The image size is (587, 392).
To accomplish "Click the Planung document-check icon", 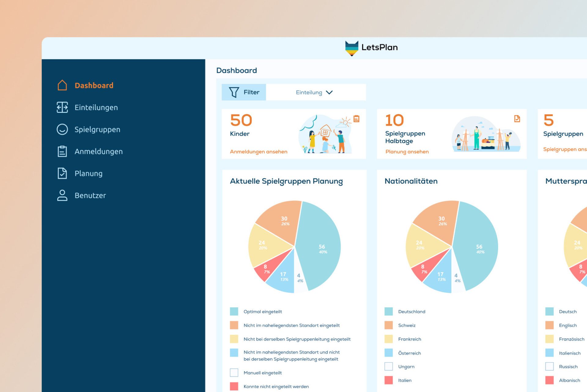I will coord(62,173).
